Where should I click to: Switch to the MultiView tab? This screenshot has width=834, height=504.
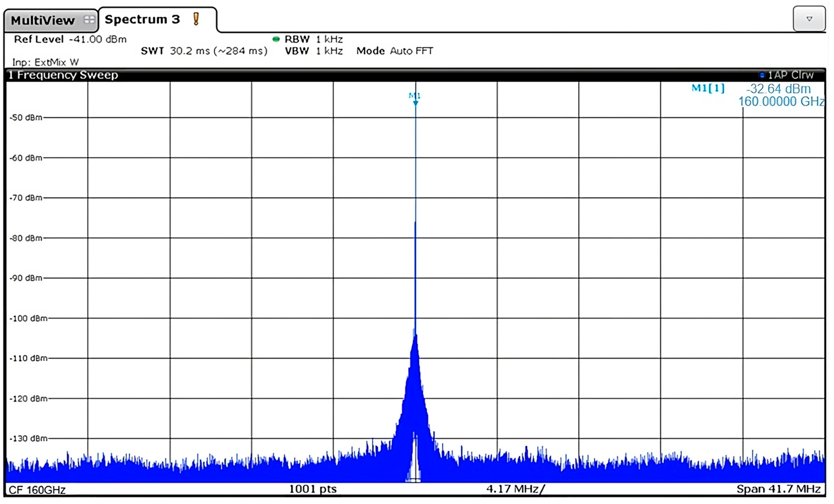[x=43, y=20]
